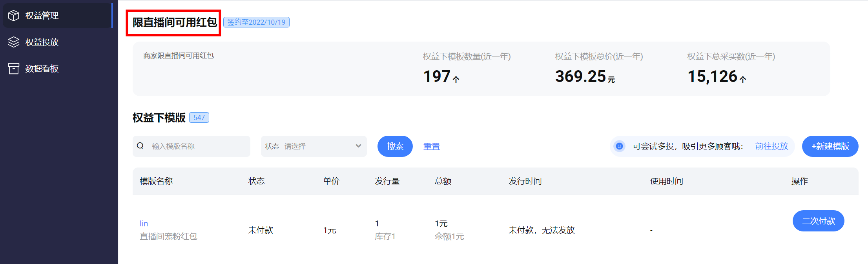Image resolution: width=868 pixels, height=264 pixels.
Task: Click the 商家限直播间可用红包 description text
Action: (179, 56)
